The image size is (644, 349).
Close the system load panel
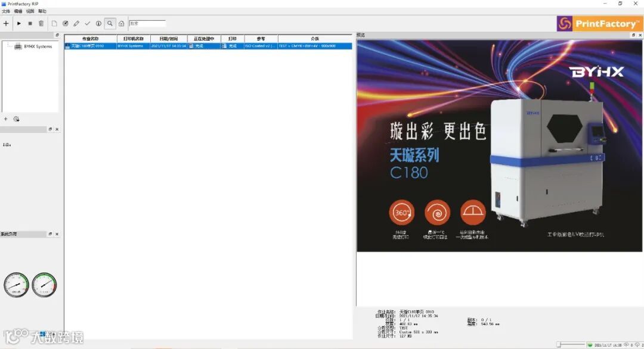click(57, 234)
